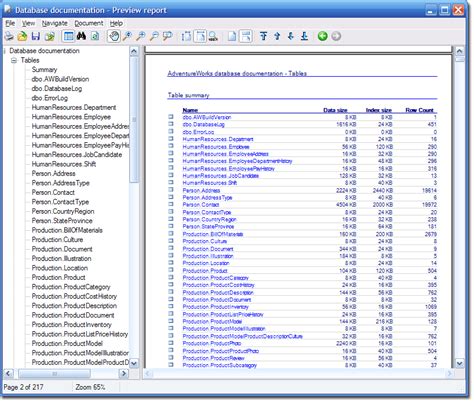Select dbo.AWBuildVersion in the tree

coord(60,79)
